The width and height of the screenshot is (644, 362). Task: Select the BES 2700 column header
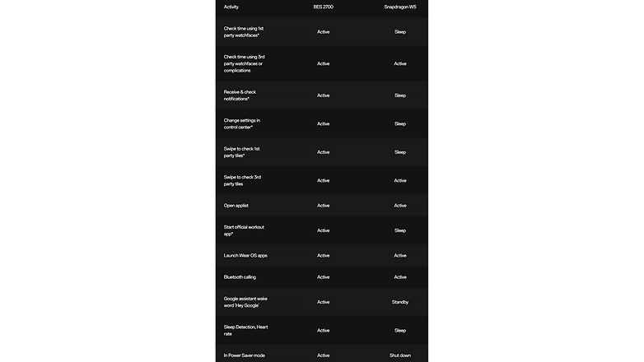click(x=323, y=7)
